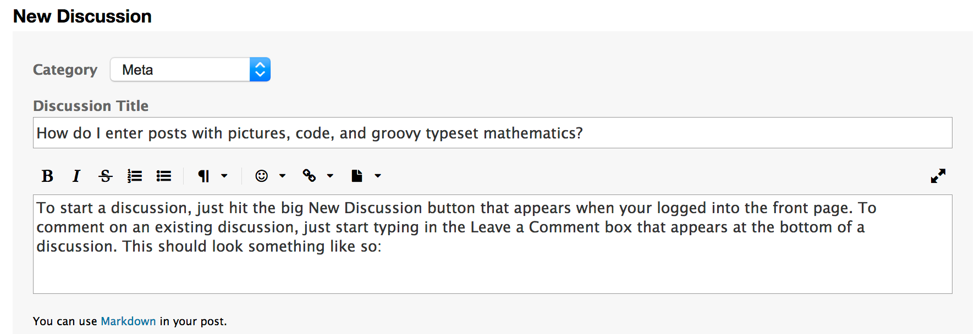Toggle bold formatting in the editor

point(47,176)
